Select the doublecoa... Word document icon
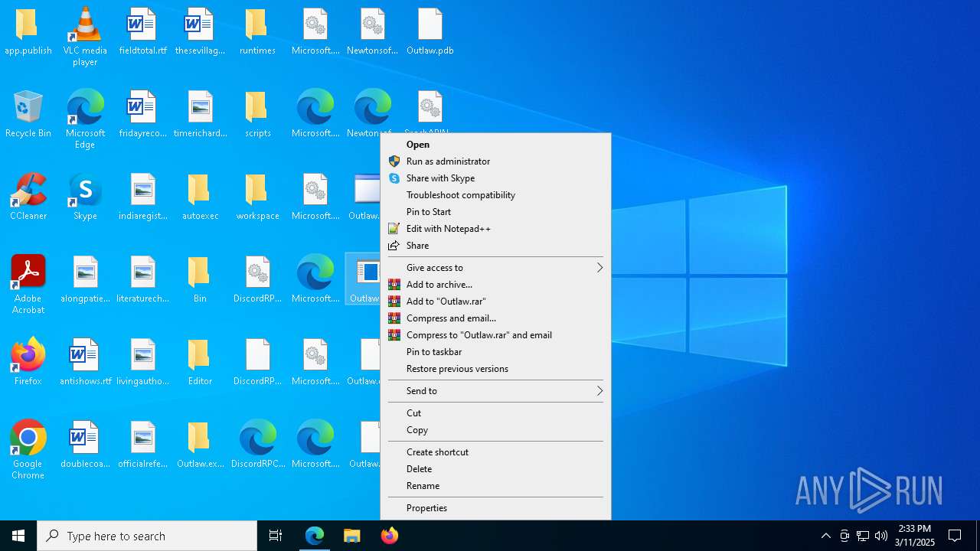 click(85, 438)
